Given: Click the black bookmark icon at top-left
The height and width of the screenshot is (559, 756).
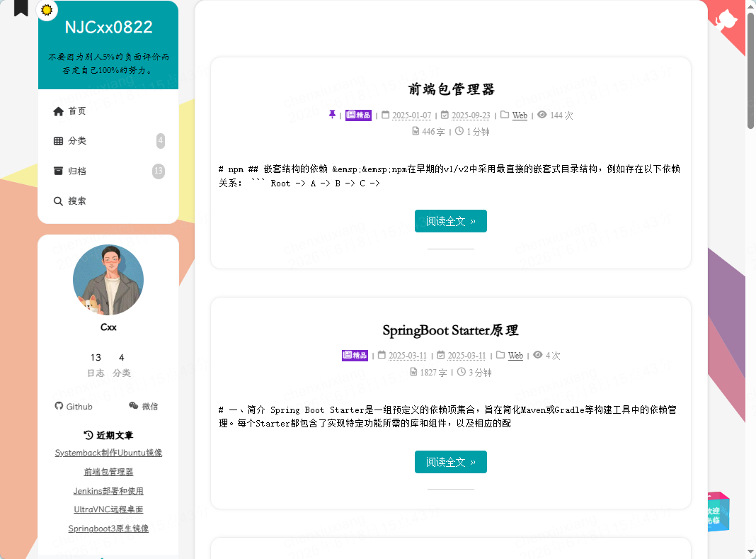Looking at the screenshot, I should [x=21, y=8].
